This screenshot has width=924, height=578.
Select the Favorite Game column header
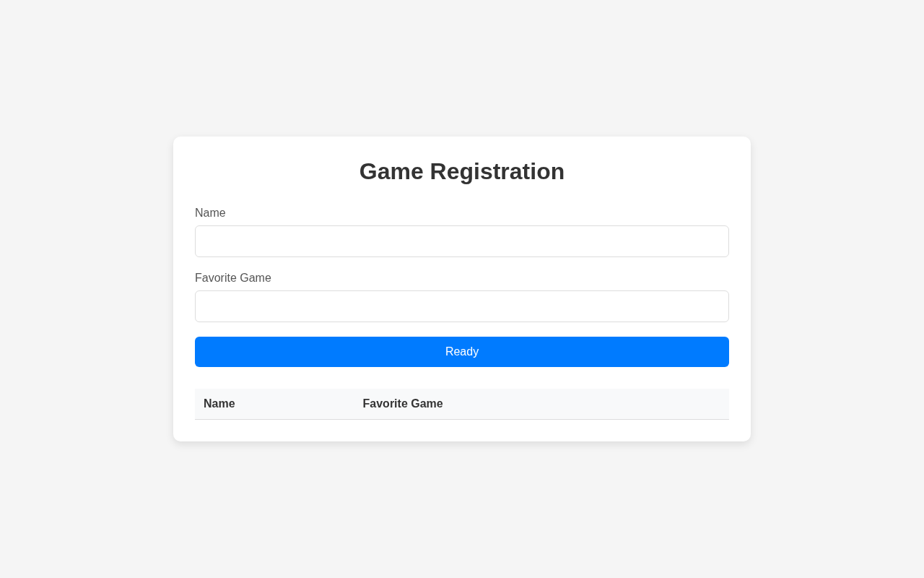(x=403, y=404)
